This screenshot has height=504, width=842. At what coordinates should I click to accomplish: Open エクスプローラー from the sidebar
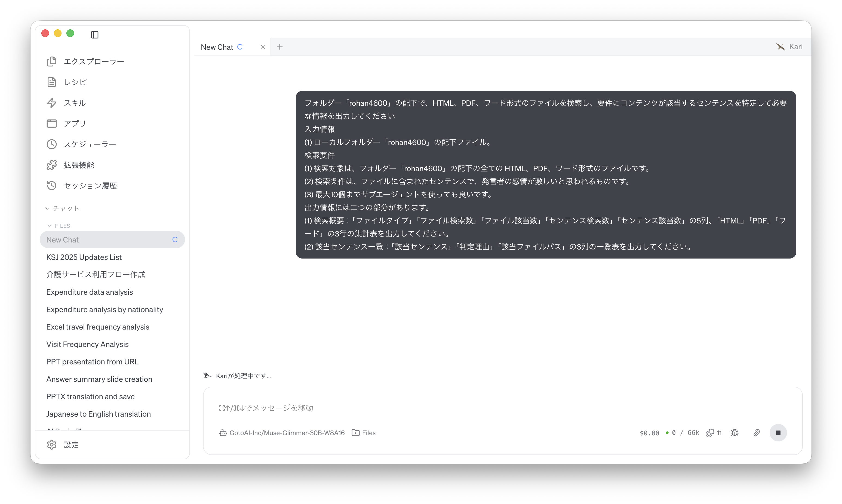click(x=85, y=62)
